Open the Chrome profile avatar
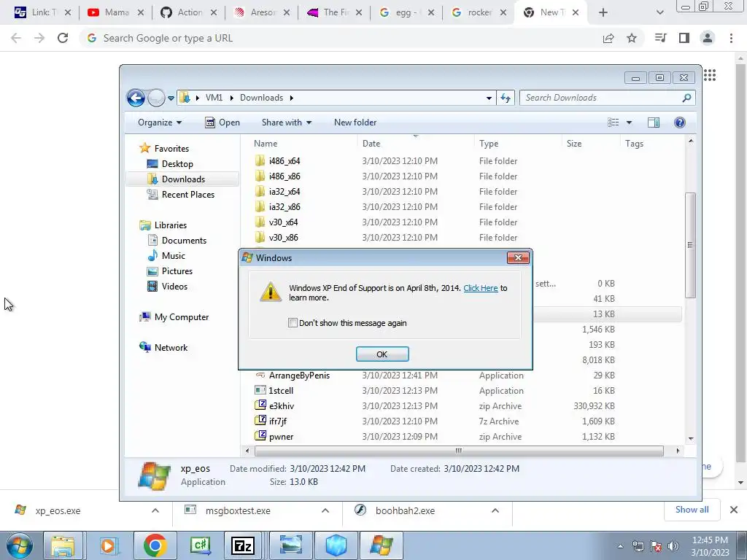Screen dimensions: 747x560 coord(708,38)
